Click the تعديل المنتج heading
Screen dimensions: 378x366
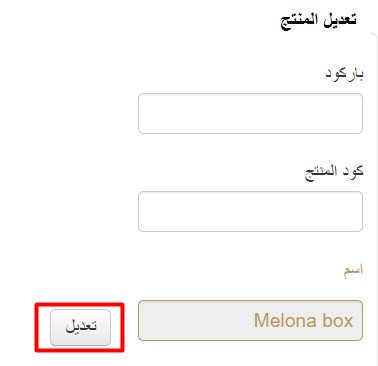point(318,21)
